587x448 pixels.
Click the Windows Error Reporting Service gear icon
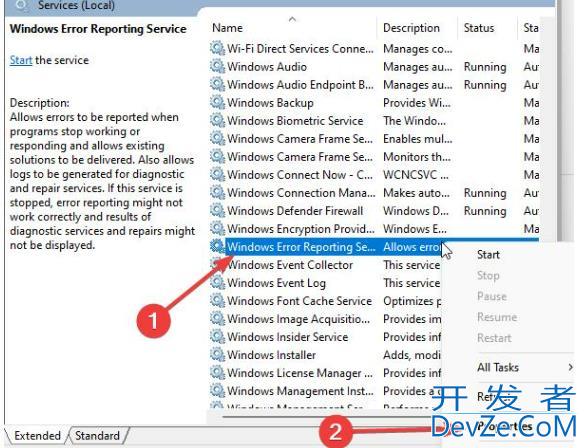pos(217,246)
